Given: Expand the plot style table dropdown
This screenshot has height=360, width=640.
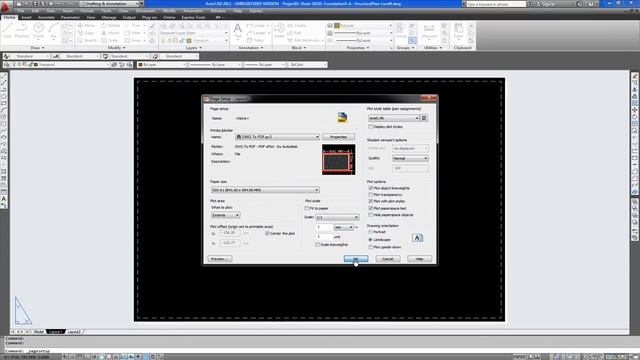Looking at the screenshot, I should click(394, 118).
